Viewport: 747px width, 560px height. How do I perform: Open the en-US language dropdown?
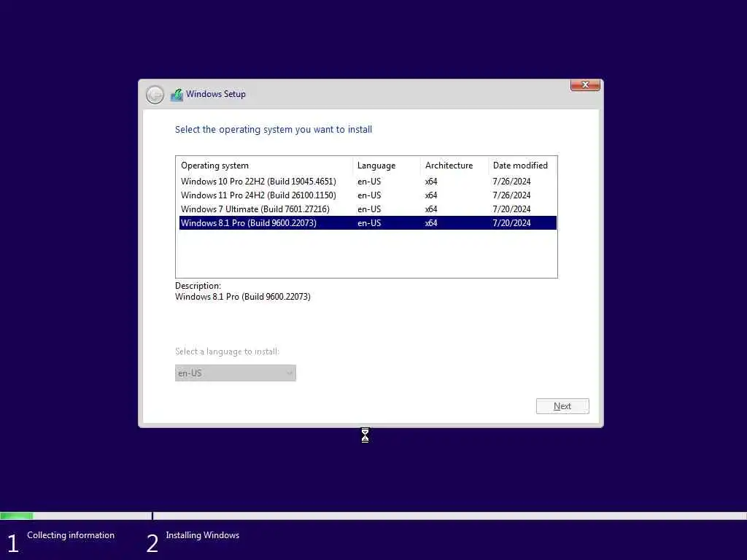tap(236, 373)
